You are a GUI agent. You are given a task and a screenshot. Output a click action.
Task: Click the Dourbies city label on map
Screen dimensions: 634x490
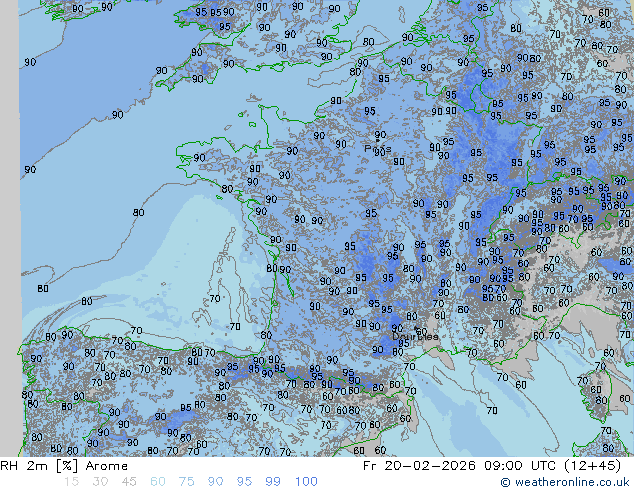[x=415, y=336]
